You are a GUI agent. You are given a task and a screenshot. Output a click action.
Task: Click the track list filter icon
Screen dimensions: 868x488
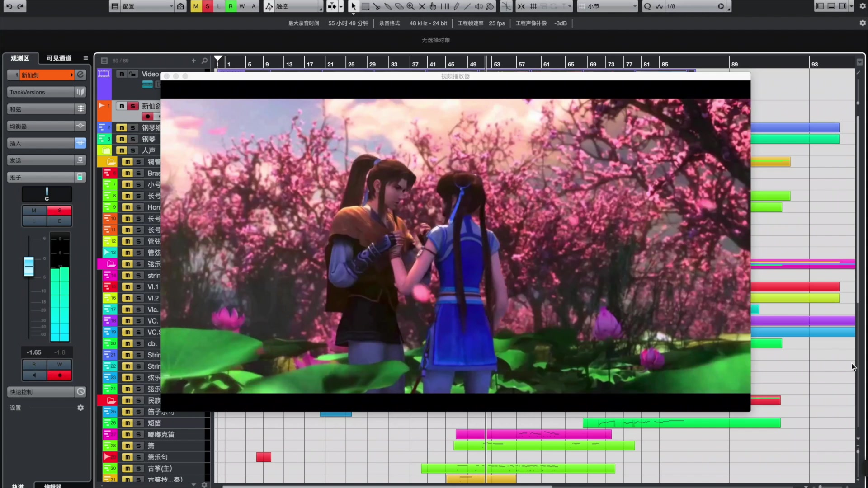point(104,61)
